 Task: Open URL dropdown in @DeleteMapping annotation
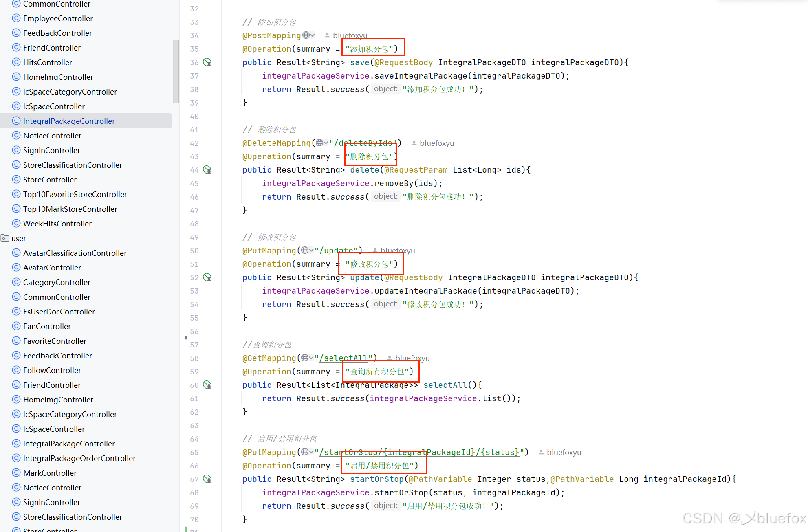click(x=322, y=143)
